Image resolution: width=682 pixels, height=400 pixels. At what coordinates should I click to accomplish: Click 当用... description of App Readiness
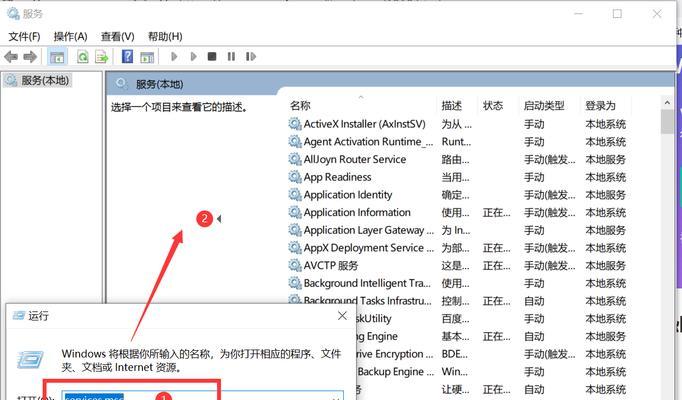pos(455,177)
